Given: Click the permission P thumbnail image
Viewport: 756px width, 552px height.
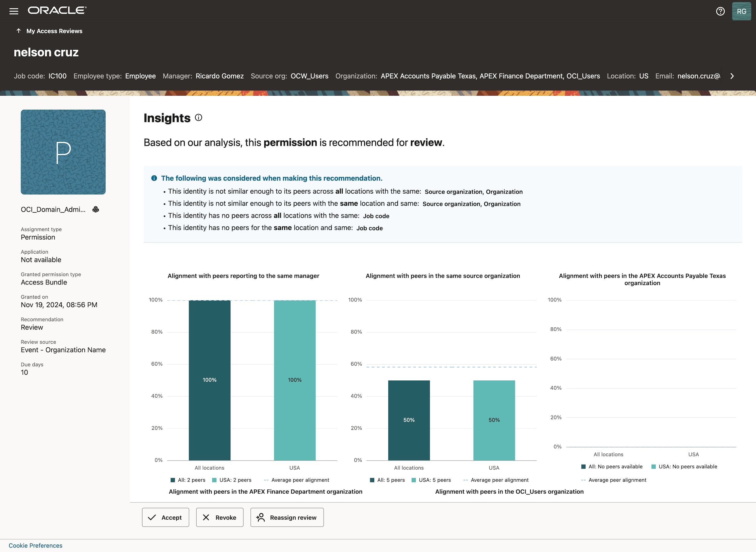Looking at the screenshot, I should (63, 152).
